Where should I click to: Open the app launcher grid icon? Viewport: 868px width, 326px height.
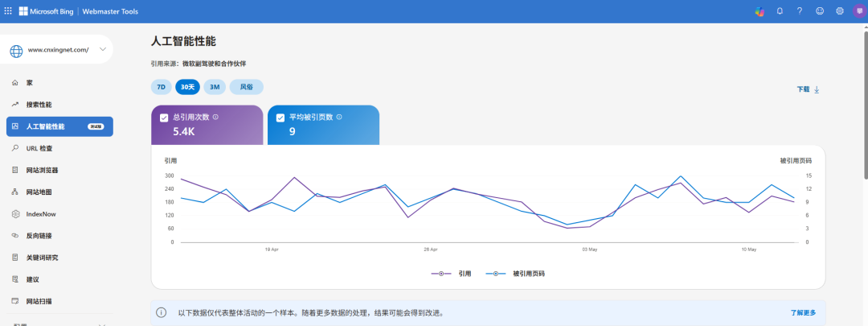(8, 11)
